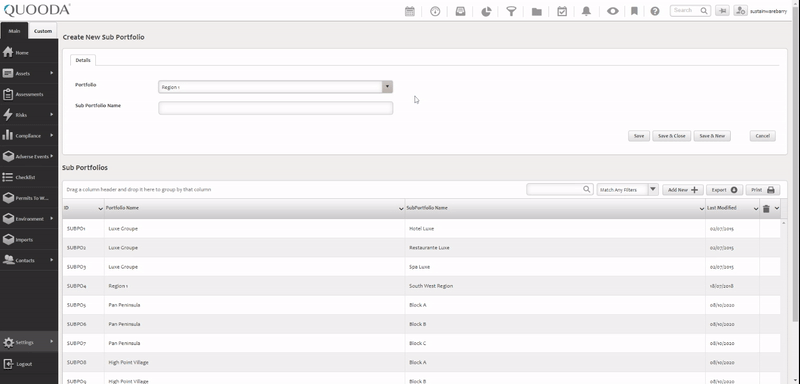The height and width of the screenshot is (384, 800).
Task: Click the Save & Close button
Action: [x=671, y=136]
